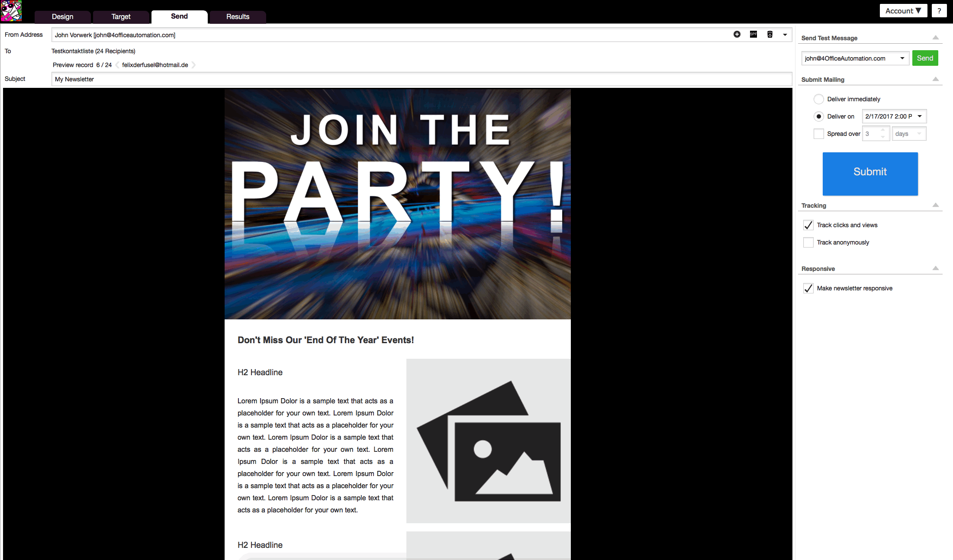
Task: Click the Lorem Ipsum paragraph text
Action: [316, 456]
